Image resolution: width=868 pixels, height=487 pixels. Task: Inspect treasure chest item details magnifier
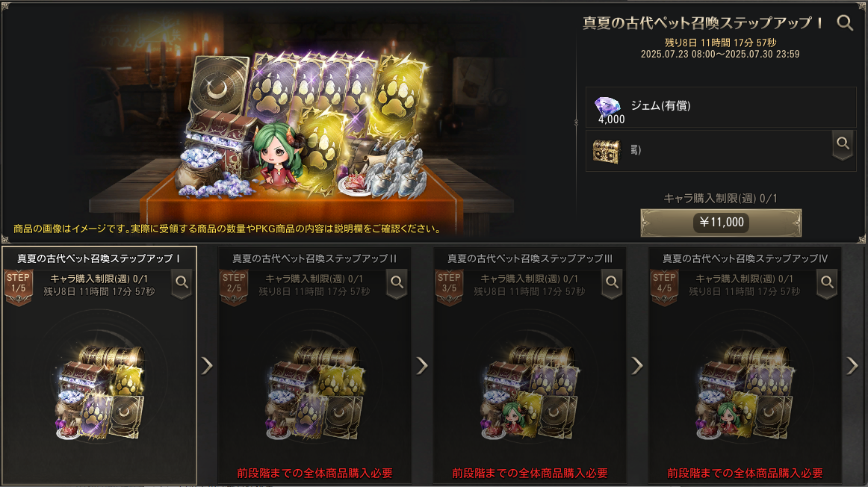click(843, 145)
